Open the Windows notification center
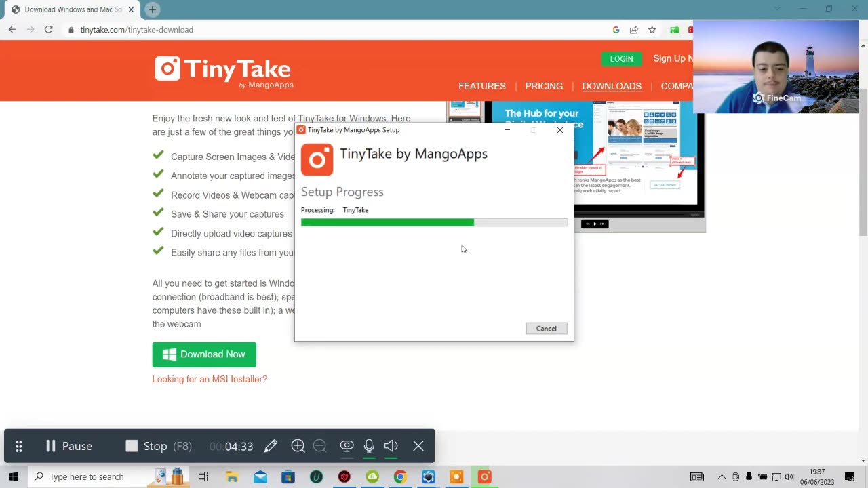The width and height of the screenshot is (868, 488). pos(849,476)
